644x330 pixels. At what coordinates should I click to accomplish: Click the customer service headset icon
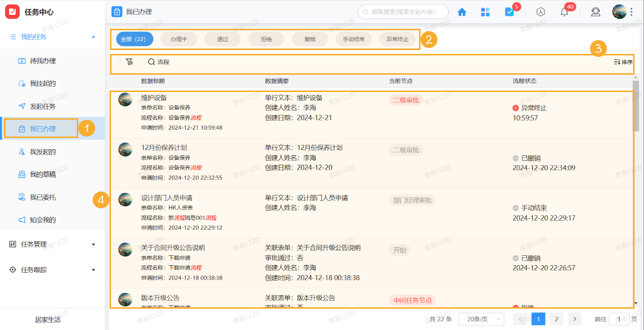[x=595, y=11]
